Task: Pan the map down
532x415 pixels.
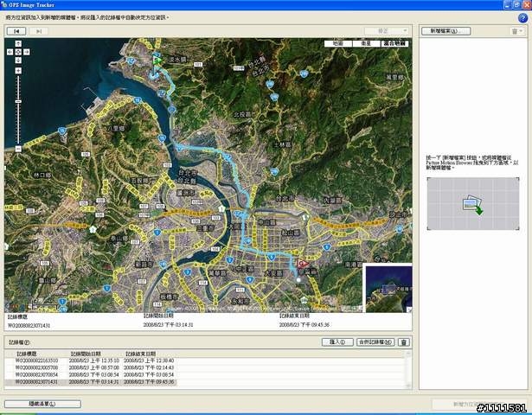Action: point(18,61)
